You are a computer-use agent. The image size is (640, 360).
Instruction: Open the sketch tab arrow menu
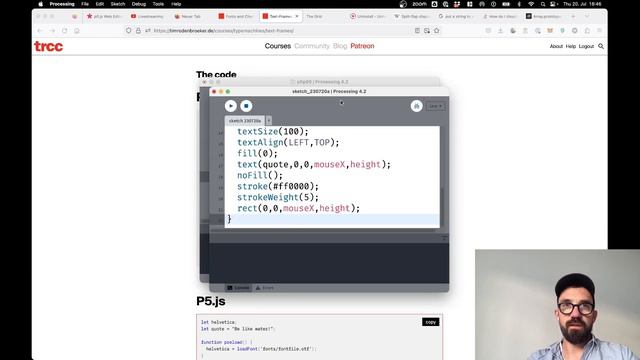(269, 121)
